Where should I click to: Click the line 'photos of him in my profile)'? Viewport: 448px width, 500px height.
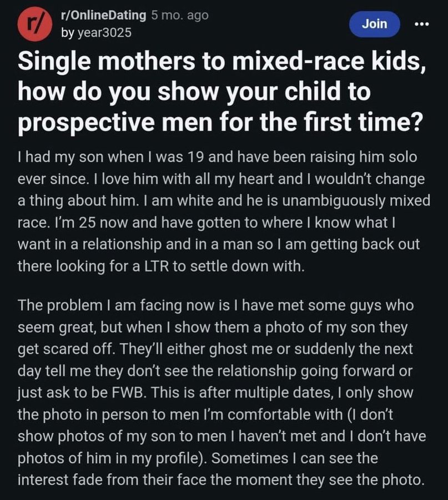click(x=198, y=458)
